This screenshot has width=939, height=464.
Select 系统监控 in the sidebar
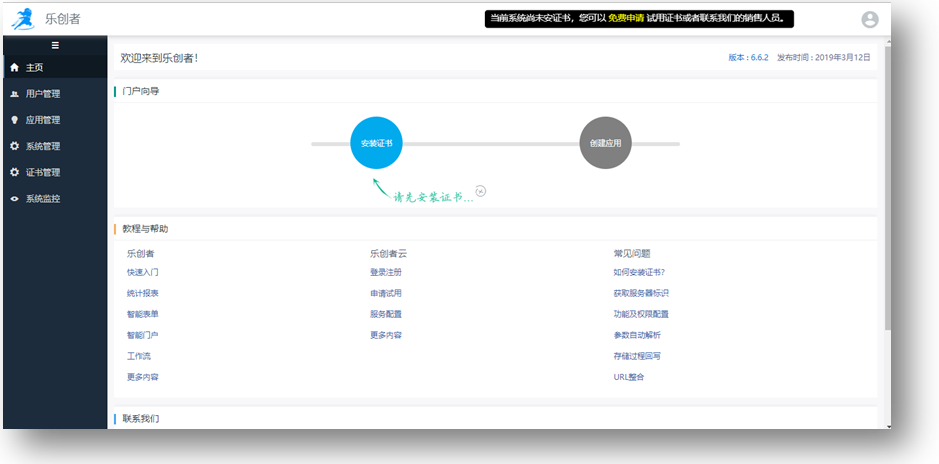(43, 199)
